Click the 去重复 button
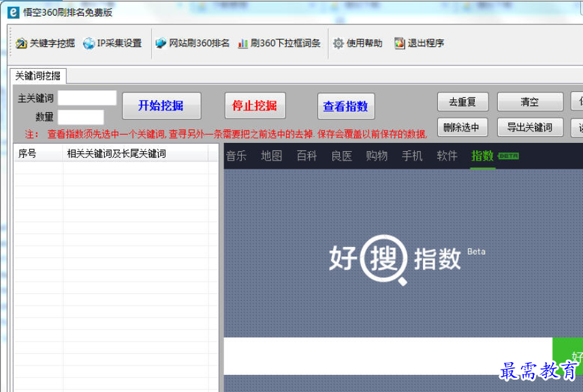 point(462,102)
